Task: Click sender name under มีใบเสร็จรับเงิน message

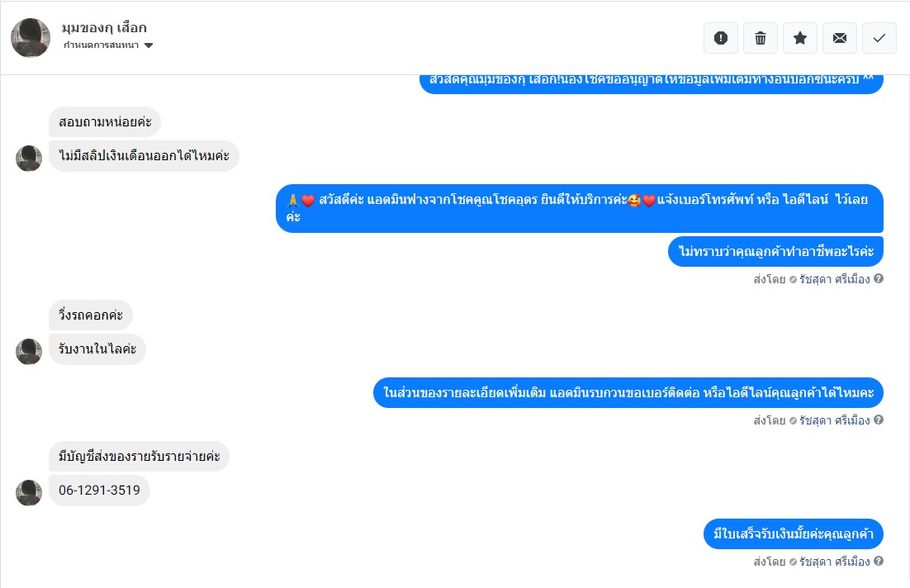Action: pos(835,562)
